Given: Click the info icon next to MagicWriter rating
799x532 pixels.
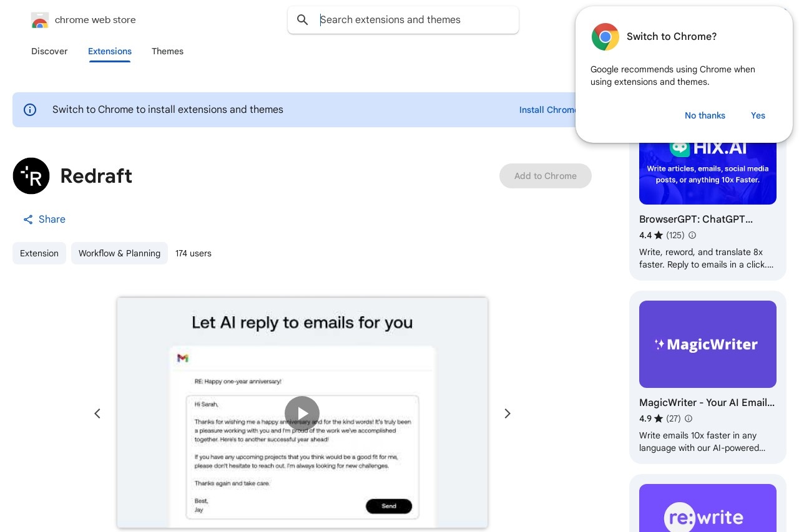Looking at the screenshot, I should [x=689, y=418].
